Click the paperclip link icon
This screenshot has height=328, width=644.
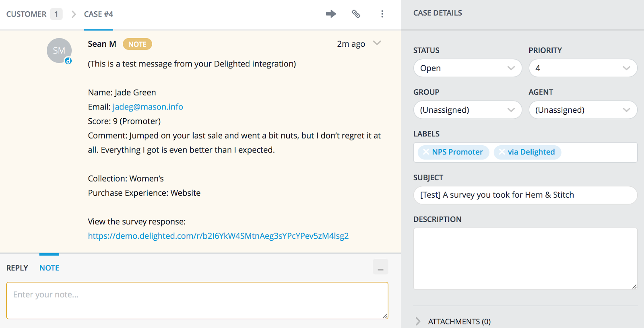(356, 14)
